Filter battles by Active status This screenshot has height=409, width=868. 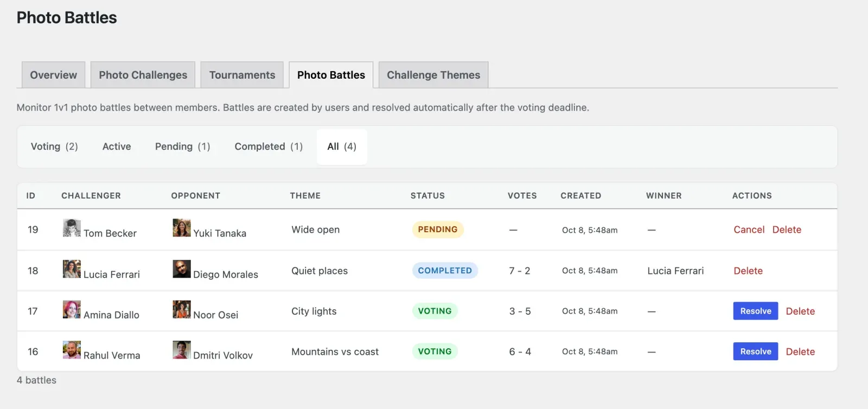tap(117, 146)
